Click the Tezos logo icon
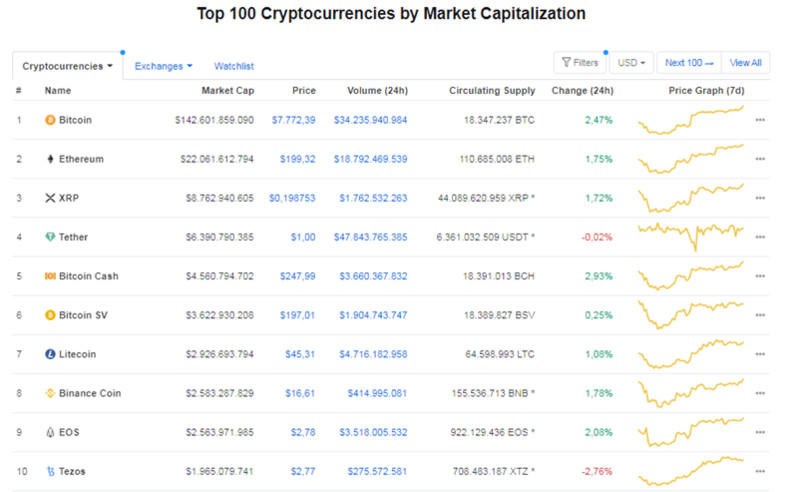798x492 pixels. click(50, 471)
